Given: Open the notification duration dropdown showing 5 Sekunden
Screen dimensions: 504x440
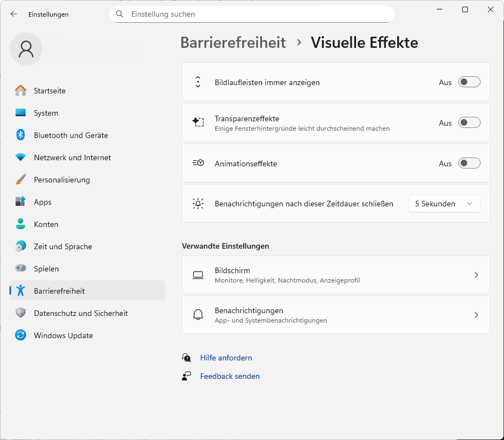Looking at the screenshot, I should (444, 204).
